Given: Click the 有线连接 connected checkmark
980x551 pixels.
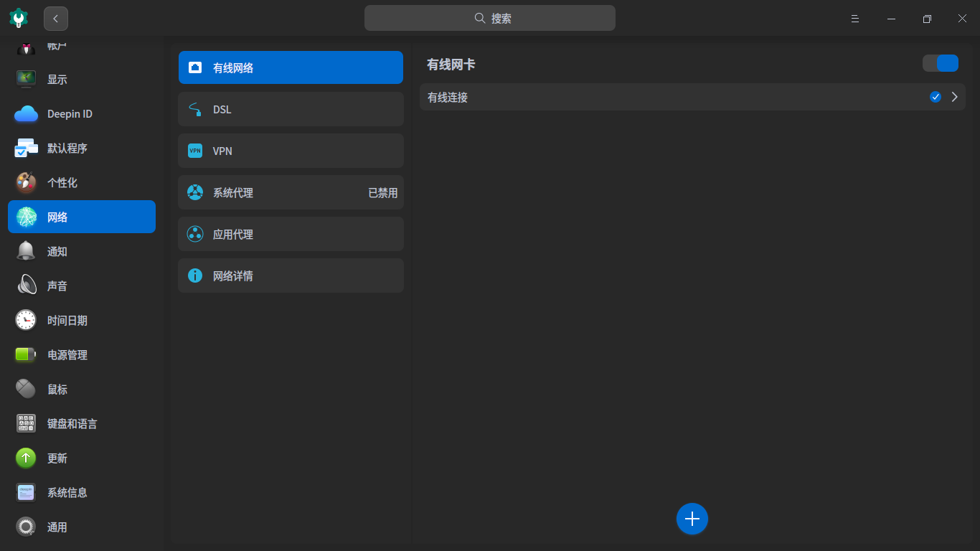Looking at the screenshot, I should coord(936,97).
